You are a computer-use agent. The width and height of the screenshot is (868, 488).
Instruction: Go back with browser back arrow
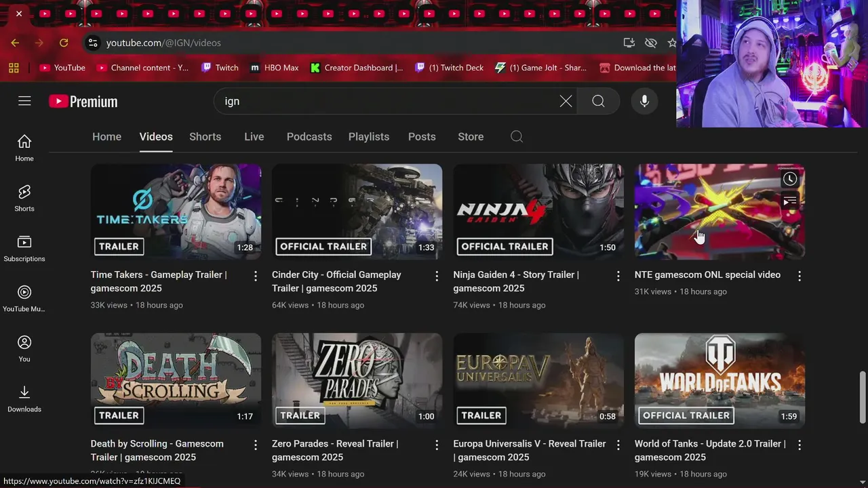point(15,43)
